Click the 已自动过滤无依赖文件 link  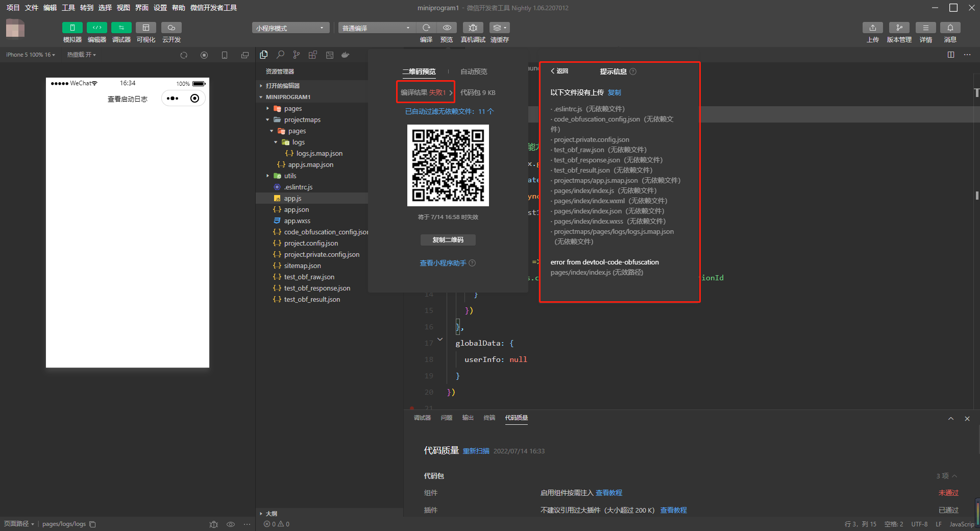click(449, 111)
